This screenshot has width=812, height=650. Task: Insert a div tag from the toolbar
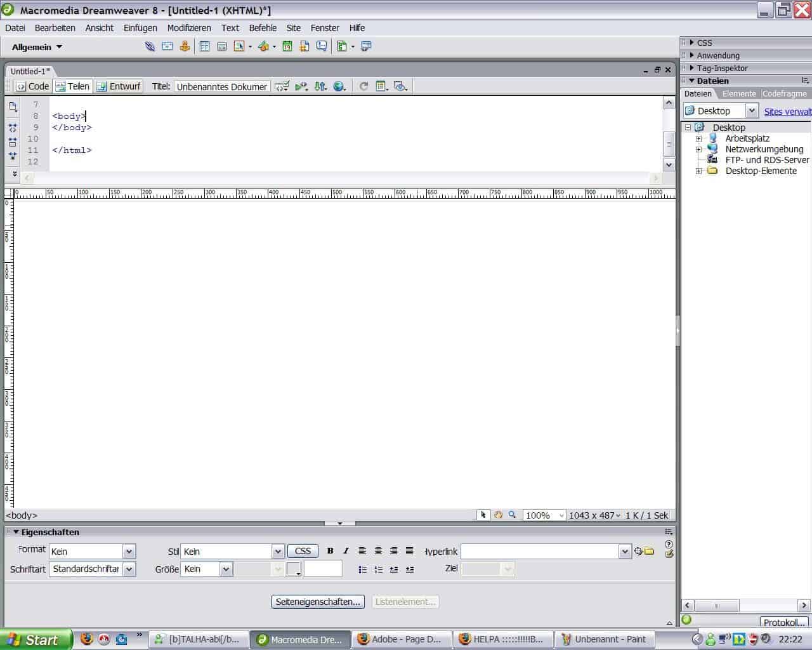(x=221, y=46)
